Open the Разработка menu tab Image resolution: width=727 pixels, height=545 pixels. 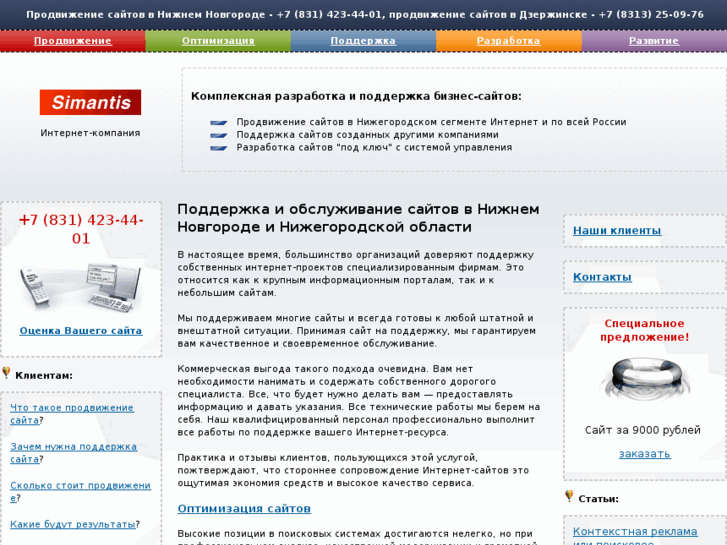pyautogui.click(x=508, y=41)
